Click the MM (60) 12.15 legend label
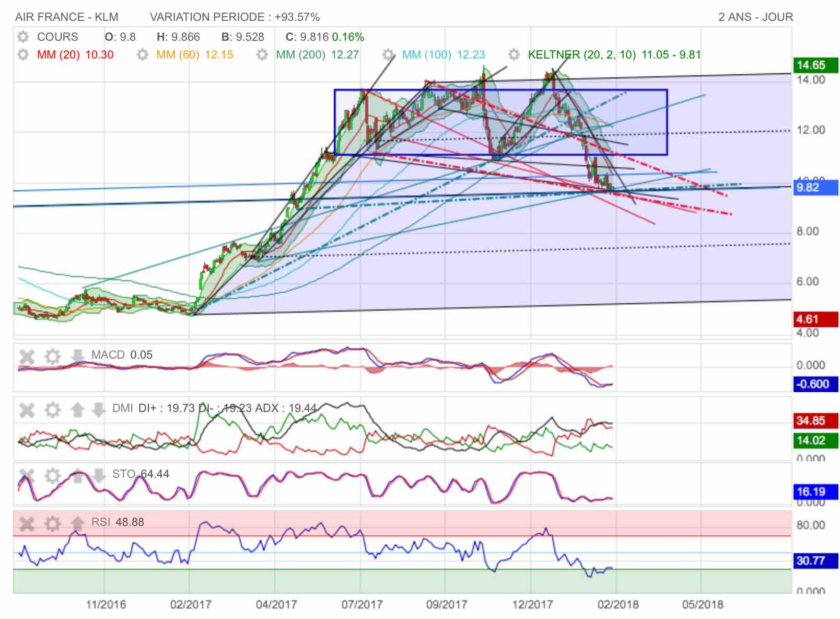 195,55
